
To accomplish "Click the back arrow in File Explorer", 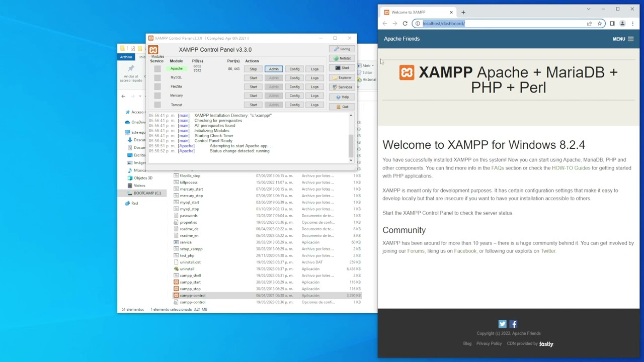I will pyautogui.click(x=123, y=96).
